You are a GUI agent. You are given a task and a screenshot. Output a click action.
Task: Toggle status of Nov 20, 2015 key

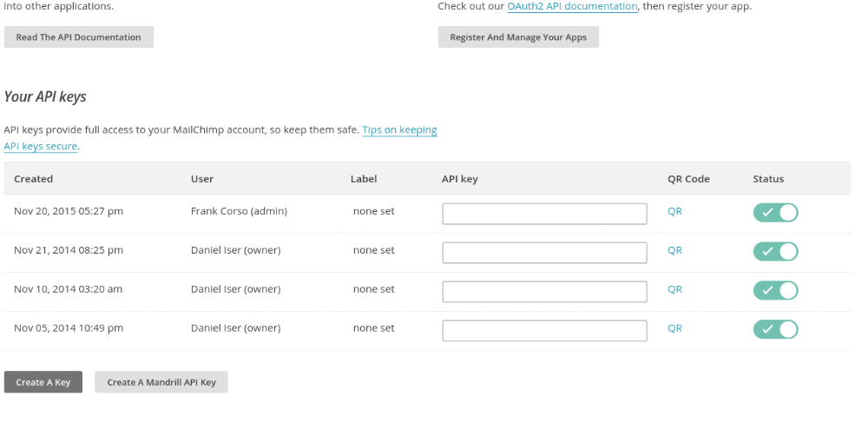pos(775,213)
